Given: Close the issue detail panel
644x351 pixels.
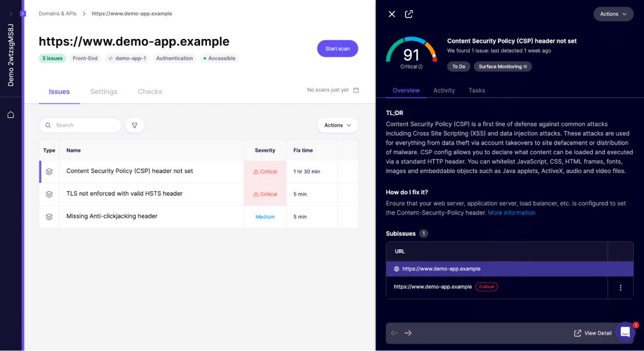Looking at the screenshot, I should tap(392, 14).
